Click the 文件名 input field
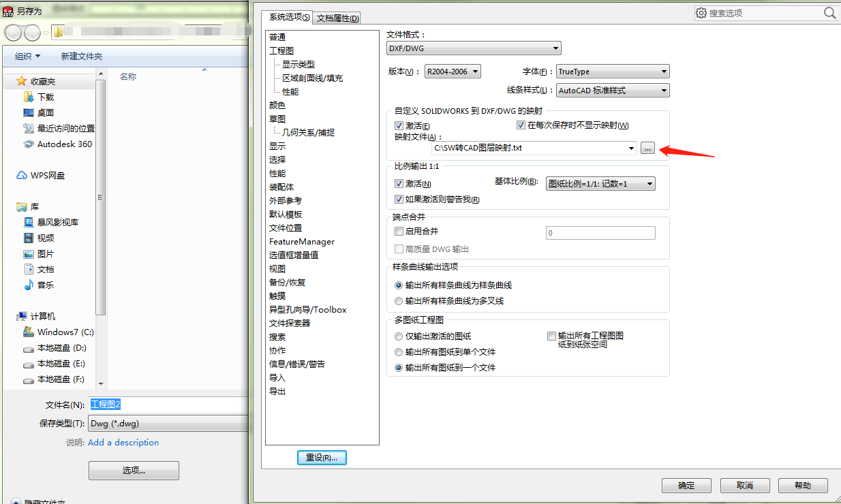 tap(168, 405)
